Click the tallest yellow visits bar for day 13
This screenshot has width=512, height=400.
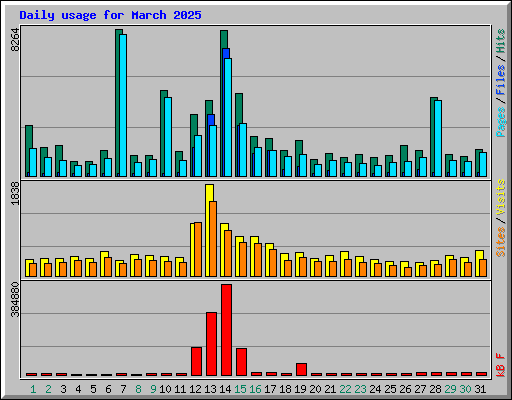point(209,230)
